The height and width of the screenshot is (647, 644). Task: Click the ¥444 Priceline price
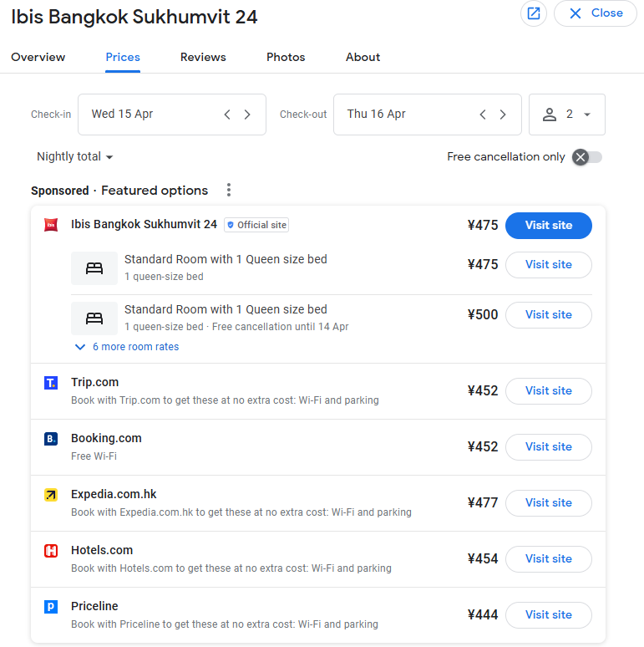(x=483, y=614)
